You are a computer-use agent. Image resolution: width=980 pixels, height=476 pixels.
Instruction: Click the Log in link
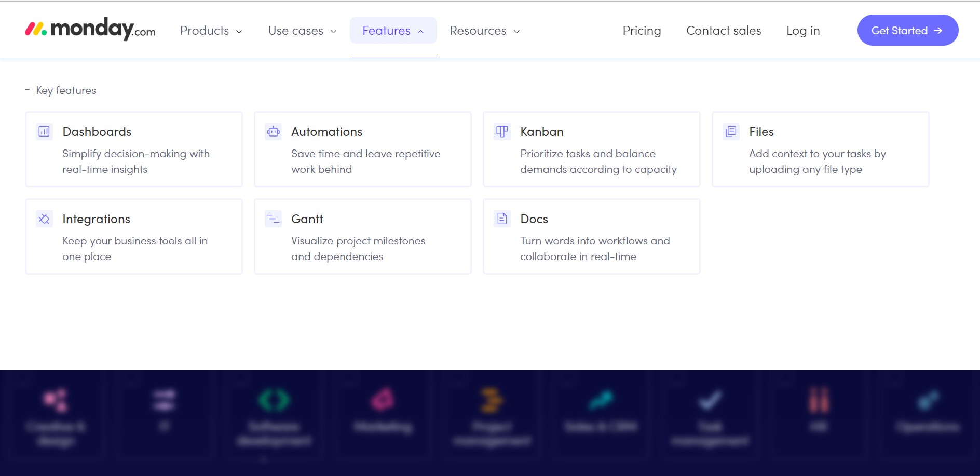click(802, 31)
